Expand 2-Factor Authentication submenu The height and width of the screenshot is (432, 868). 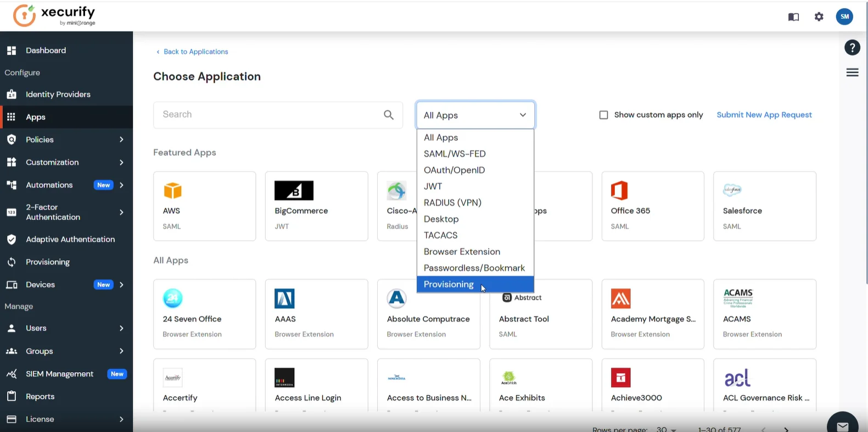click(121, 212)
